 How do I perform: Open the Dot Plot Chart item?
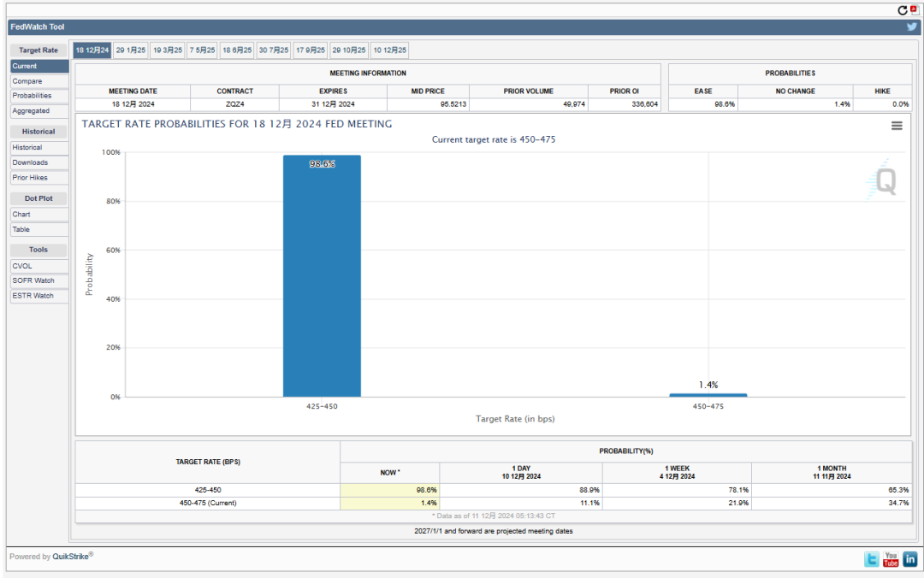[21, 215]
